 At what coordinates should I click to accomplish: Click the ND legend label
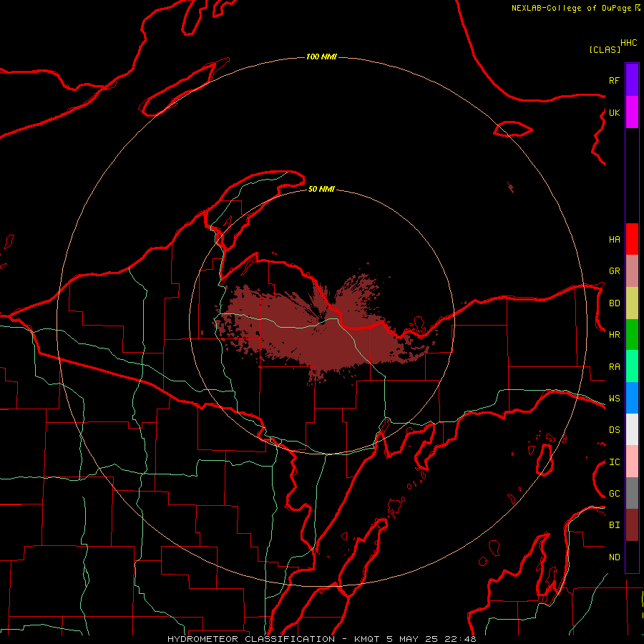(614, 557)
